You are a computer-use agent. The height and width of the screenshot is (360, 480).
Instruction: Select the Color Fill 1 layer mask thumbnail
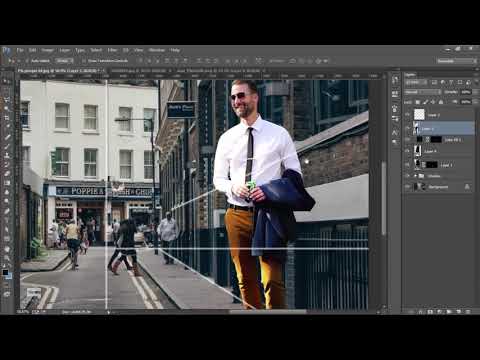436,140
